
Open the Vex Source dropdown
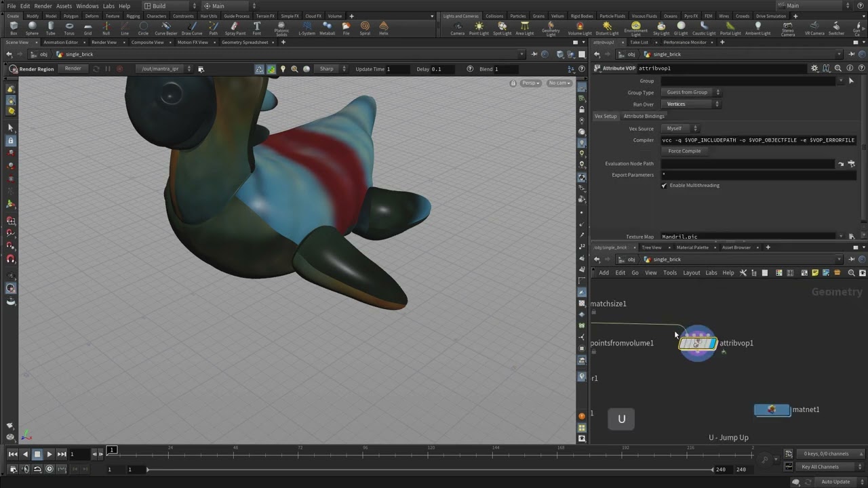coord(681,128)
